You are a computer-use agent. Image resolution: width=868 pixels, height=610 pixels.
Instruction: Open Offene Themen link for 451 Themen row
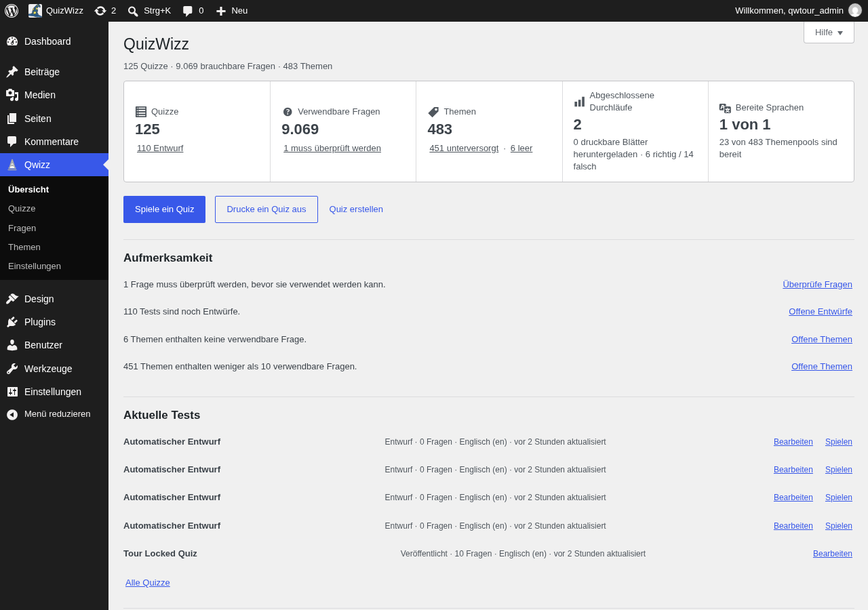pos(822,366)
